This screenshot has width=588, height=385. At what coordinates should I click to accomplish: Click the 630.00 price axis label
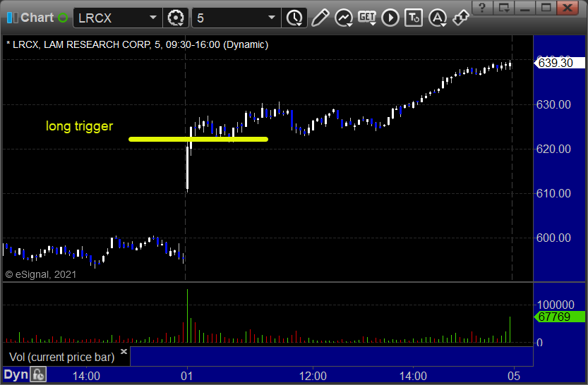tap(553, 104)
